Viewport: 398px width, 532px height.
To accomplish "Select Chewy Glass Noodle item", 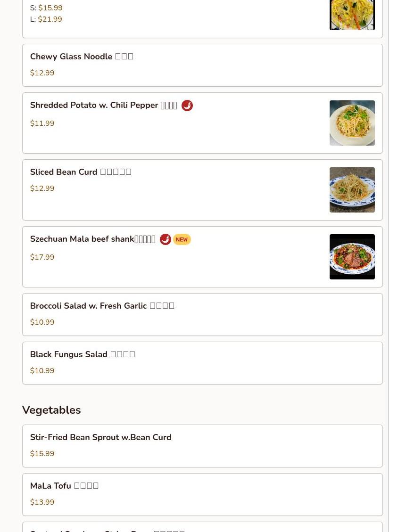I will (x=202, y=65).
